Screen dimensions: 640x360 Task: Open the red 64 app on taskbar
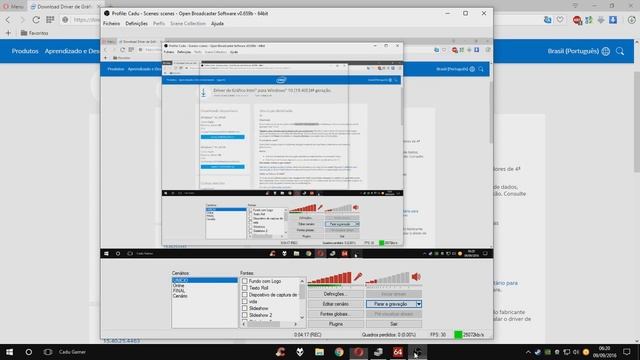click(x=398, y=352)
